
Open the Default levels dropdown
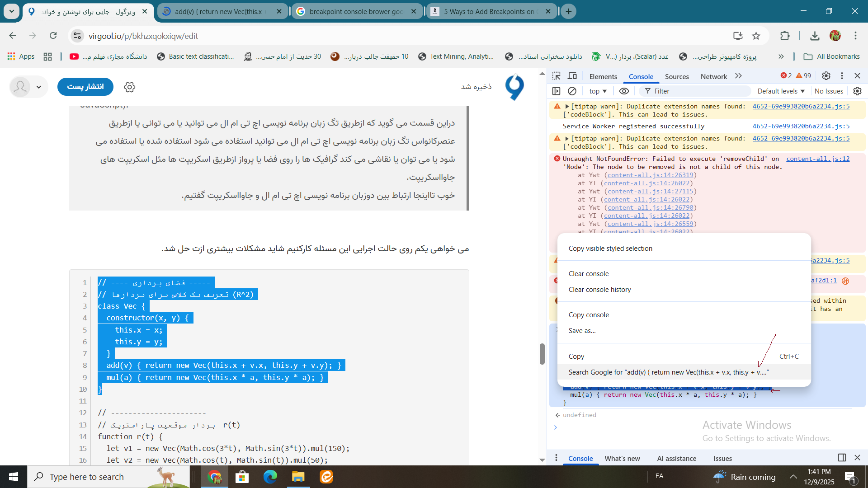point(781,91)
